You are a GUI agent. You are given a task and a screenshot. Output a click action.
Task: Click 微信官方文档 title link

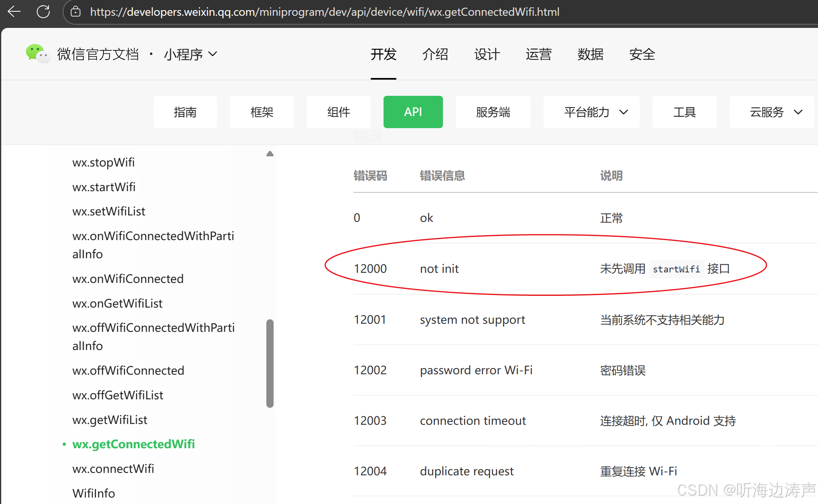point(98,54)
